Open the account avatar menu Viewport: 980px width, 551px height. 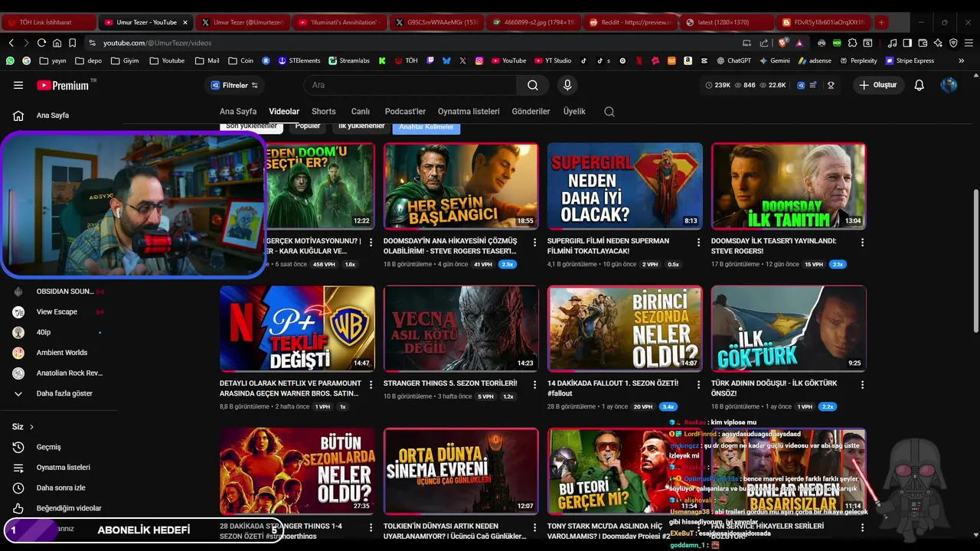coord(949,85)
